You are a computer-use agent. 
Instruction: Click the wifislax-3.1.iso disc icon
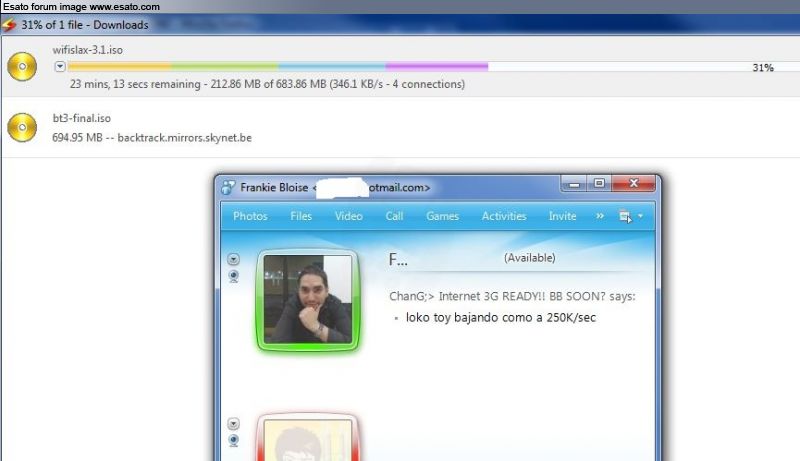pyautogui.click(x=22, y=66)
